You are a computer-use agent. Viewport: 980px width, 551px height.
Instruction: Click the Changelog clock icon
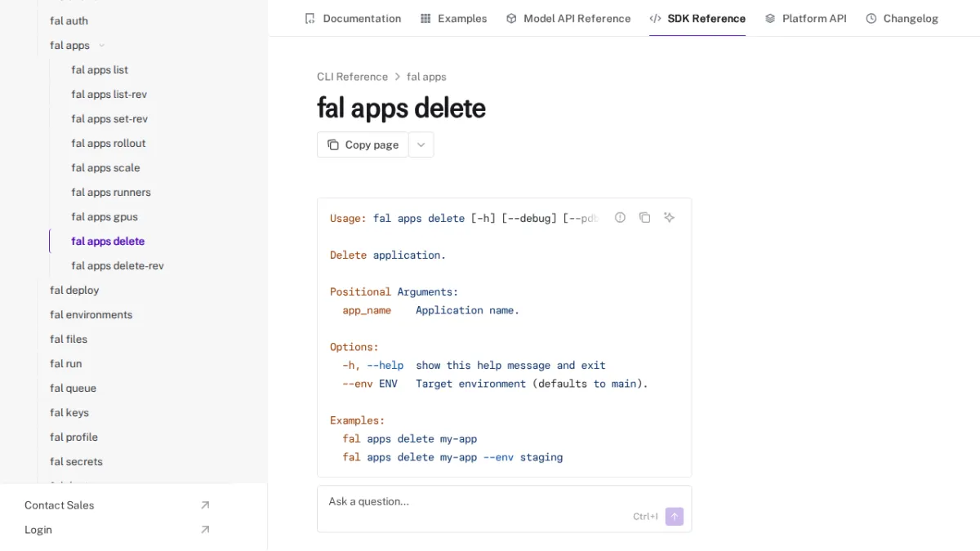pos(871,18)
